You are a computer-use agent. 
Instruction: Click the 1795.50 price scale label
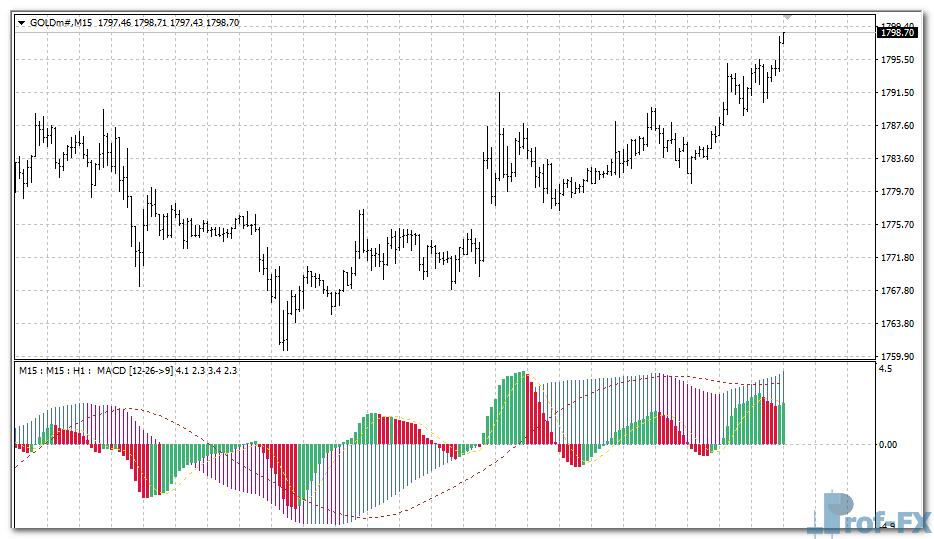click(x=896, y=60)
